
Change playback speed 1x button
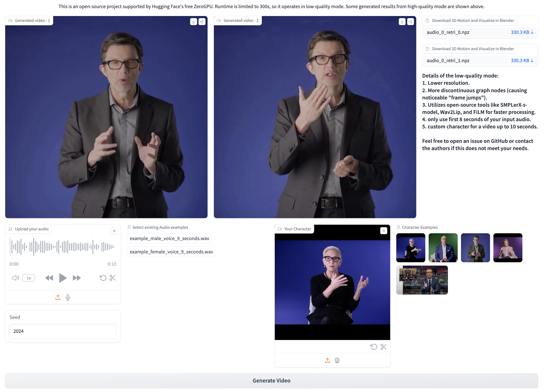(29, 278)
